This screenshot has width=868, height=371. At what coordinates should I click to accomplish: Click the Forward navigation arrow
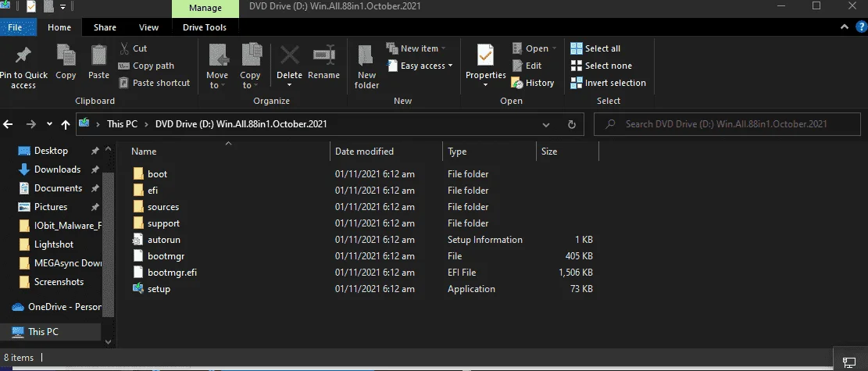31,124
